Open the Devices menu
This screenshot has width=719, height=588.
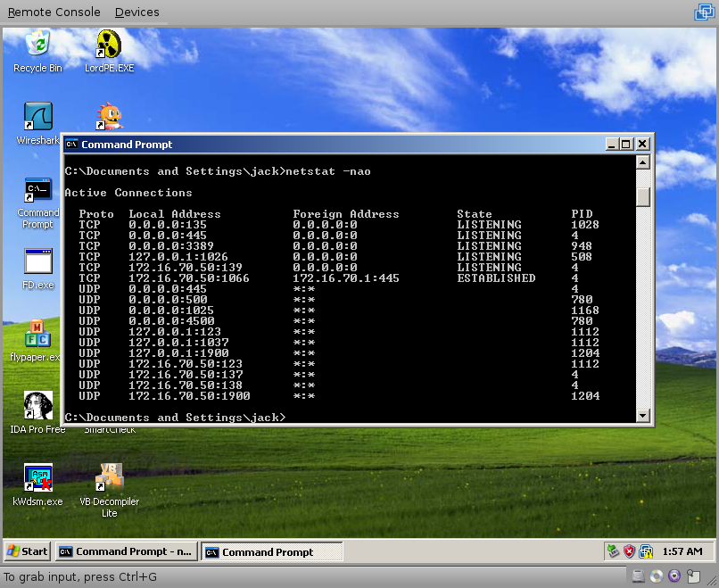point(137,12)
